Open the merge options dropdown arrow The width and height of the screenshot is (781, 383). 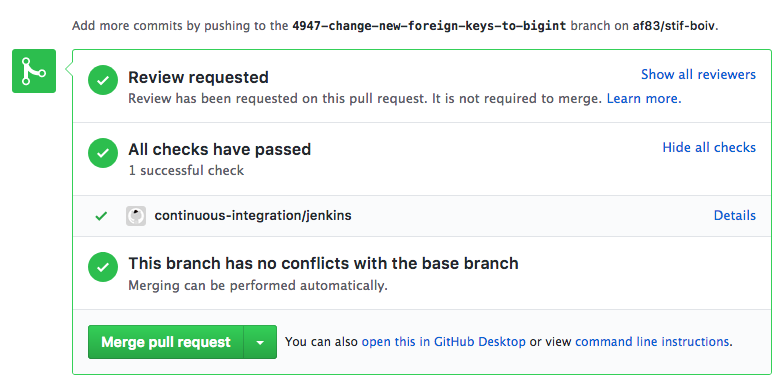[260, 342]
